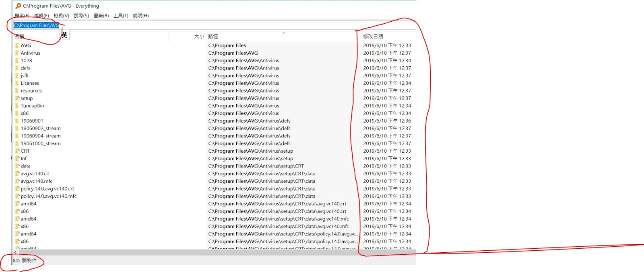Click the modified date in the AVG row
The width and height of the screenshot is (644, 272).
pyautogui.click(x=387, y=45)
